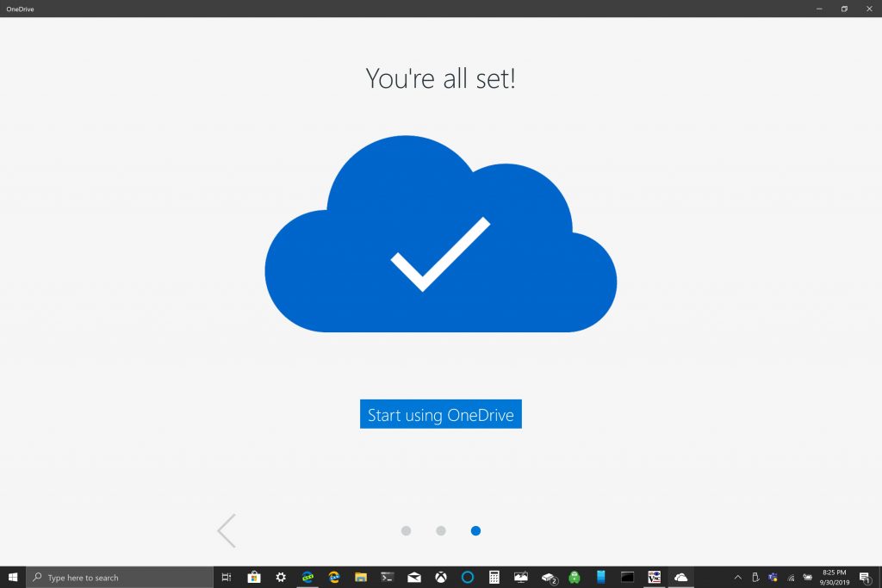Launch Microsoft Store from taskbar
This screenshot has height=588, width=882.
point(254,578)
